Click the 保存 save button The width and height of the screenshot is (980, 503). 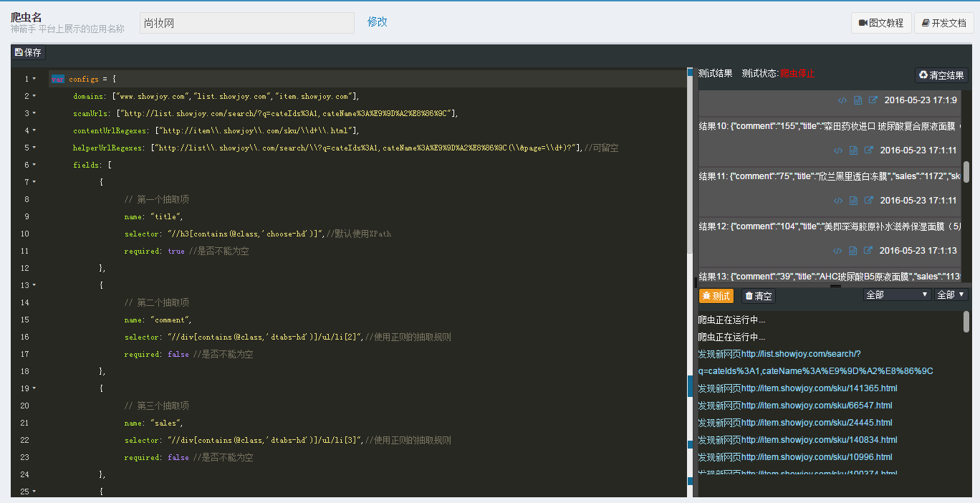click(x=28, y=52)
